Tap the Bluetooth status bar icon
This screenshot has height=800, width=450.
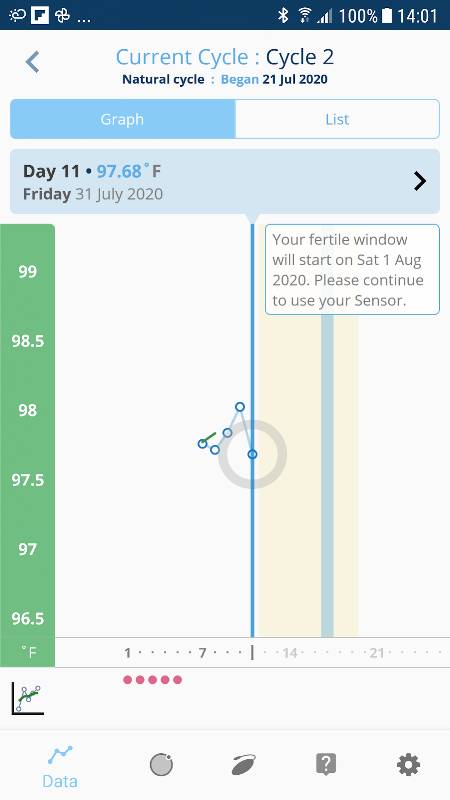(x=283, y=15)
